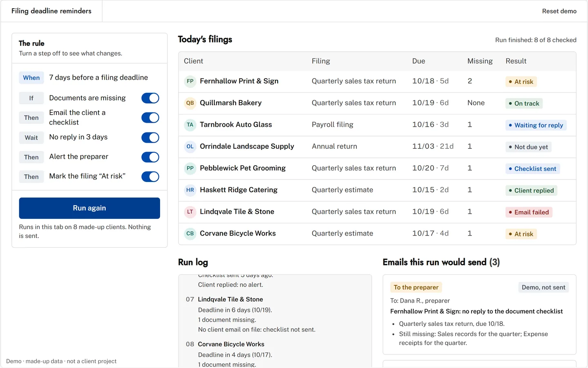
Task: Click the To the preparer tag
Action: coord(416,287)
